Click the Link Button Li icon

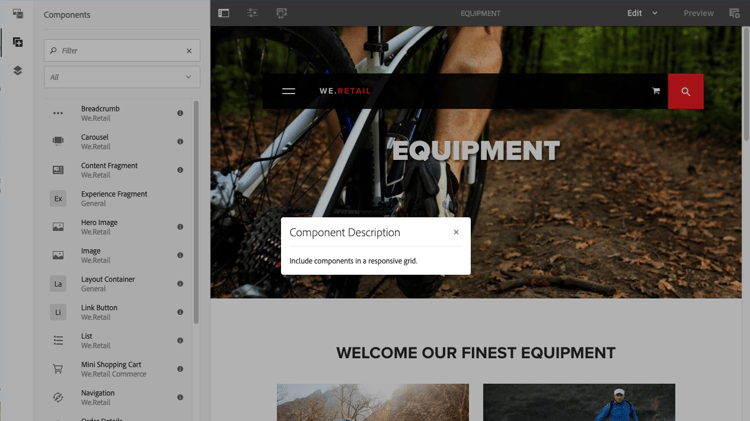click(x=58, y=312)
